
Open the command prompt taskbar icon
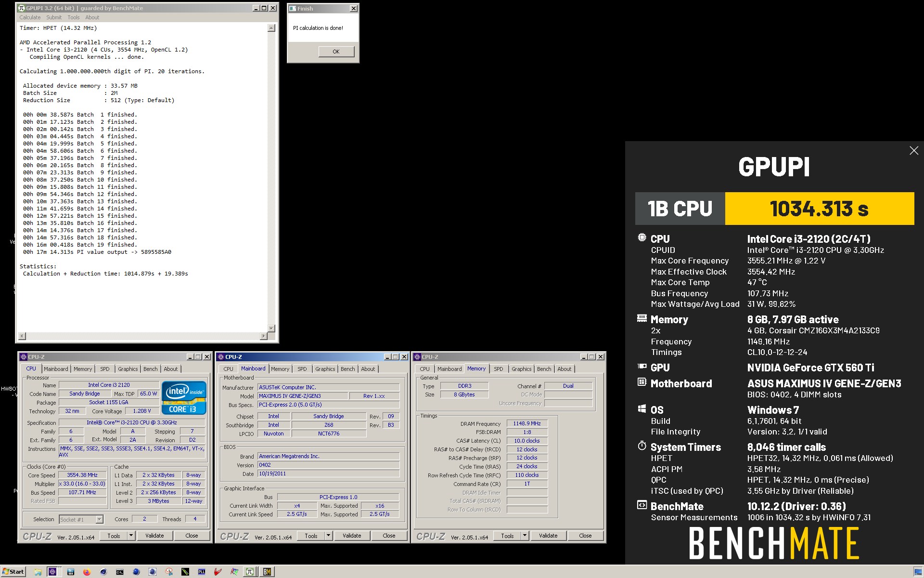point(120,572)
